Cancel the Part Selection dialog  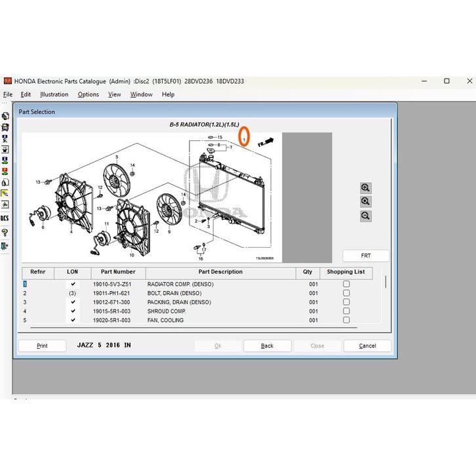[x=367, y=346]
